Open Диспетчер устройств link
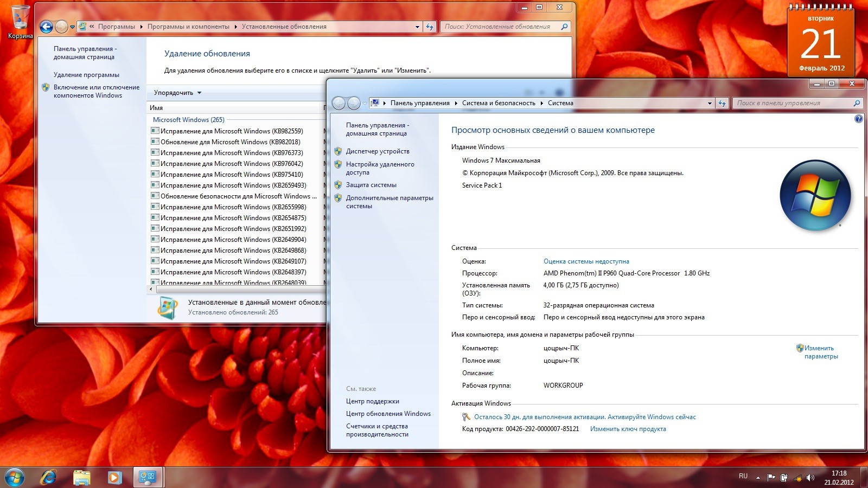This screenshot has height=488, width=868. [378, 151]
